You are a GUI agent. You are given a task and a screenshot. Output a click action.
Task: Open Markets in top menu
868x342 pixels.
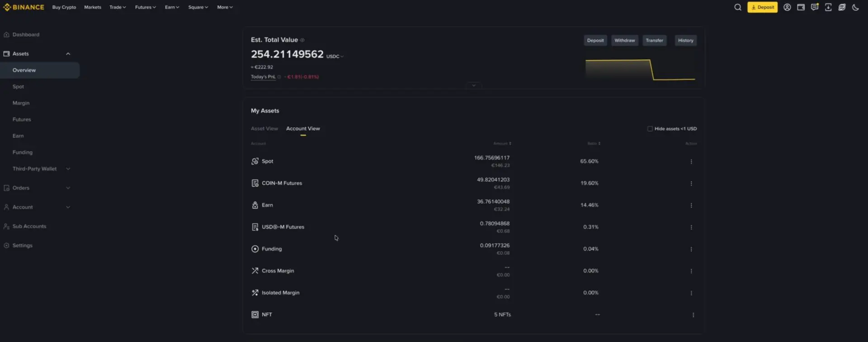(93, 7)
